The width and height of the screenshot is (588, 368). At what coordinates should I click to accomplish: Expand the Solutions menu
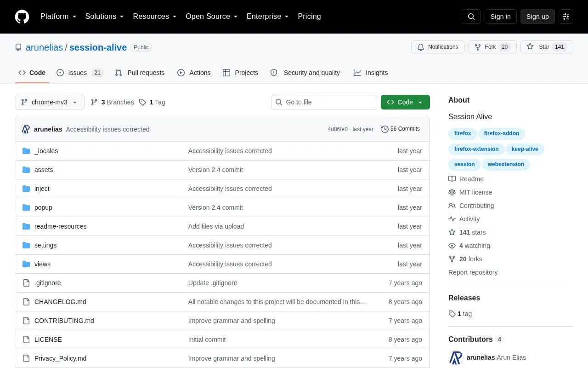pos(105,17)
